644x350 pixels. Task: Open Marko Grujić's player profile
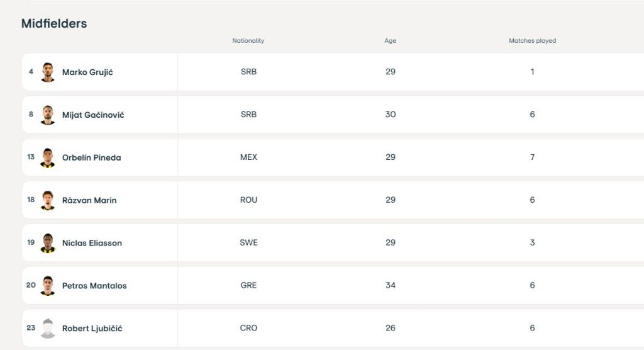[87, 72]
